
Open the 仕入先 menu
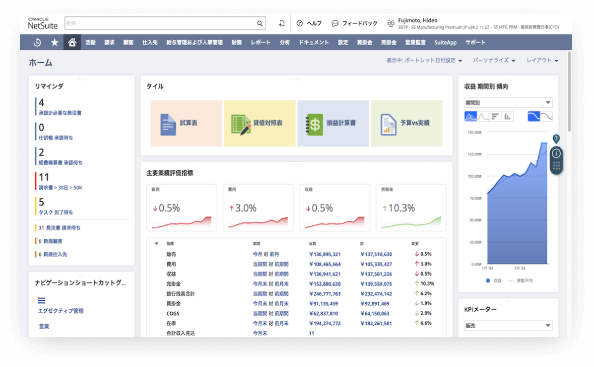point(150,42)
